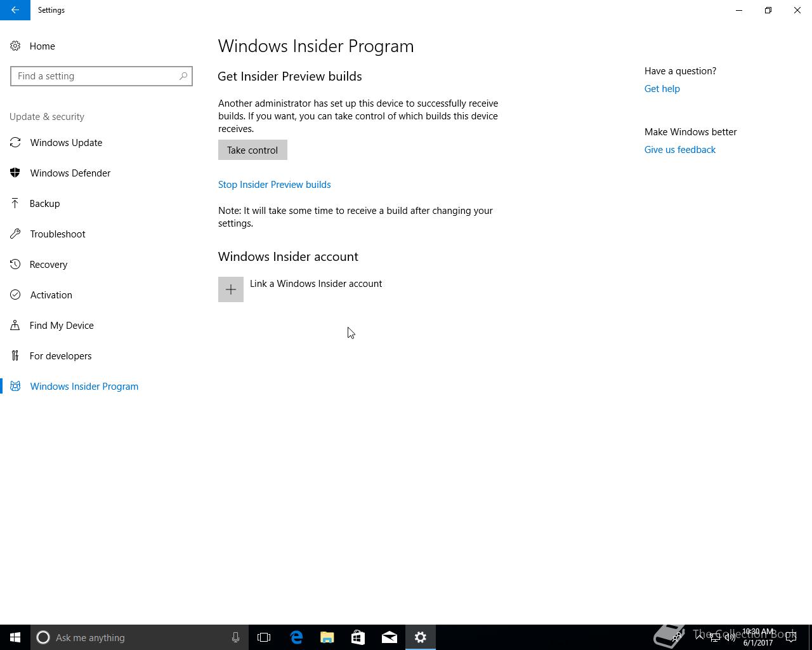This screenshot has width=812, height=650.
Task: Click the search magnifier in Find a setting
Action: 183,76
